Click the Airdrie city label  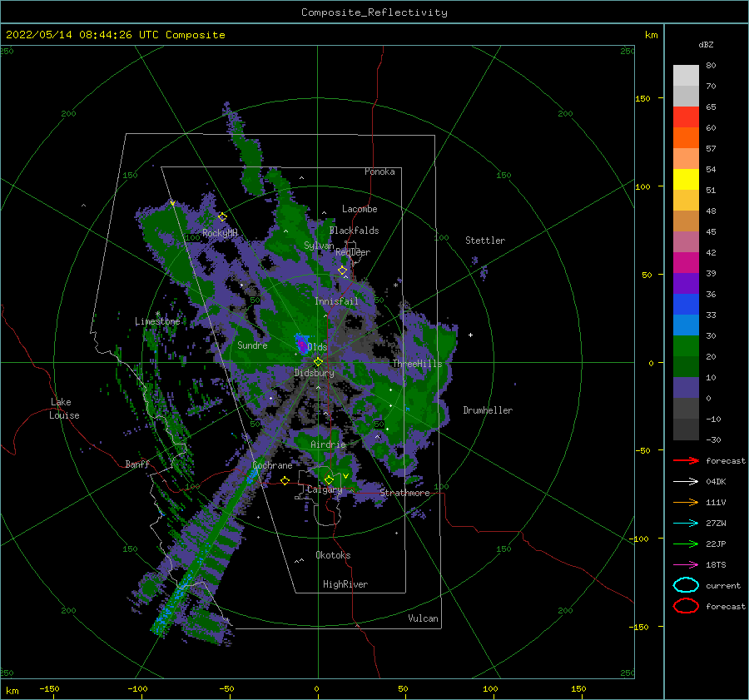click(x=328, y=444)
